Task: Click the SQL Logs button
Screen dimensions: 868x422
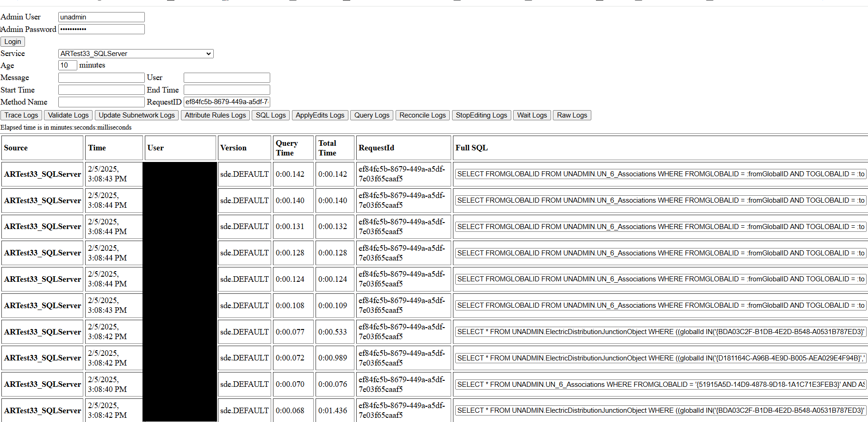Action: point(270,115)
